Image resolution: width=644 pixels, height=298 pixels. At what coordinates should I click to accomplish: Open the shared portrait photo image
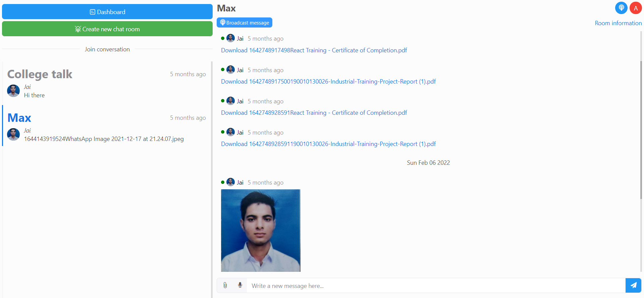pyautogui.click(x=261, y=231)
